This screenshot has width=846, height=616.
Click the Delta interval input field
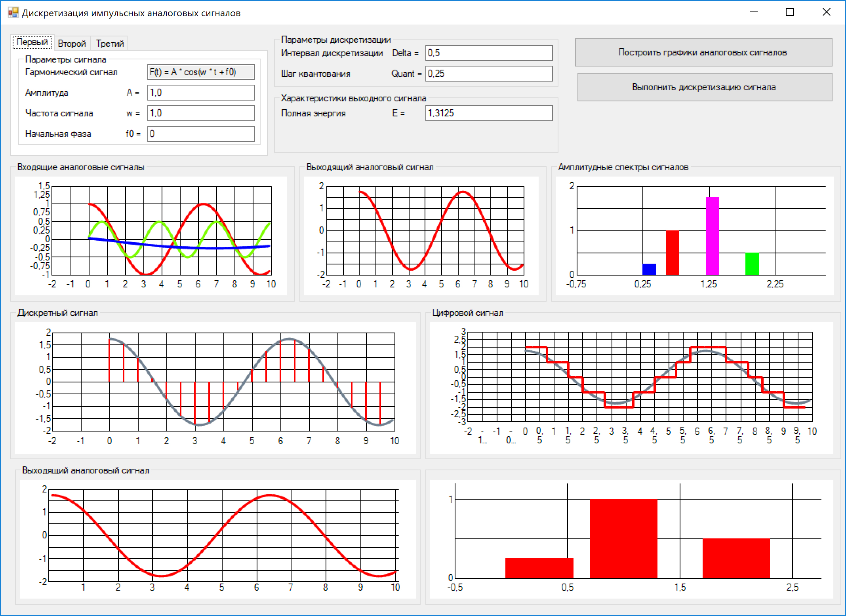pyautogui.click(x=489, y=53)
